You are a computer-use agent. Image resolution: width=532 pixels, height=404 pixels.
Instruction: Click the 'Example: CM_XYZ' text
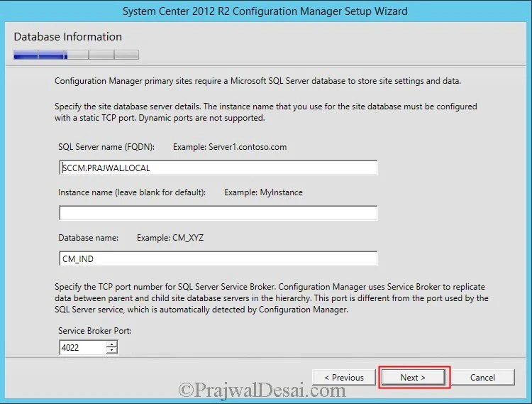170,238
